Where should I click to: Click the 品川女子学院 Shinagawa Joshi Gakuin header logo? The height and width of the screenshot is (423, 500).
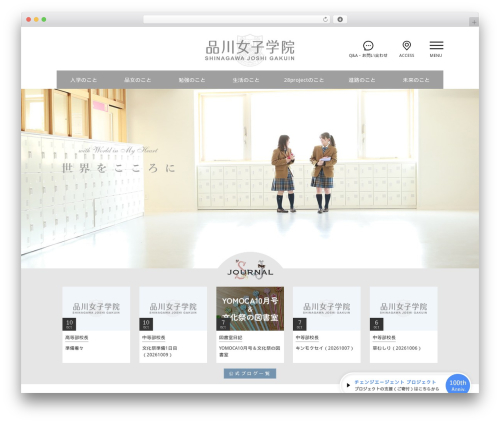click(x=250, y=50)
